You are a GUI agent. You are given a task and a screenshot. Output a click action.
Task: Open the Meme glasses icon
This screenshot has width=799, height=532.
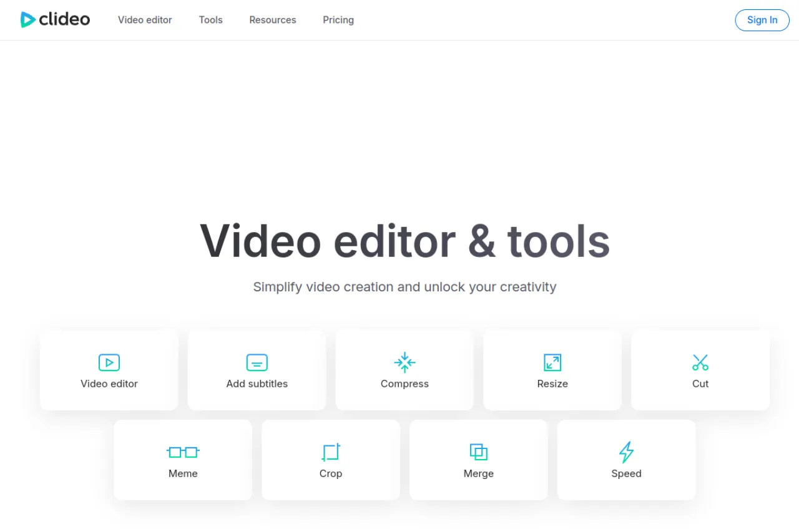tap(183, 452)
